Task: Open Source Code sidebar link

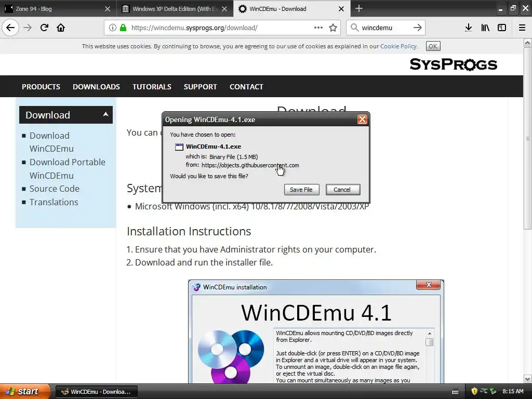Action: (54, 189)
